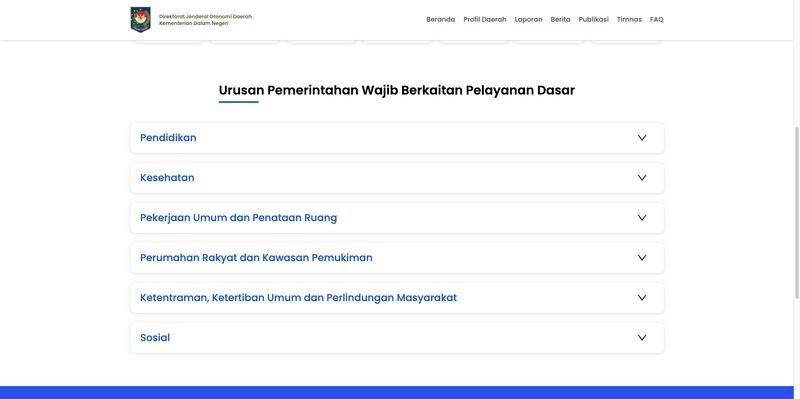Expand Ketentraman, Ketertiban Umum chevron

[x=642, y=297]
